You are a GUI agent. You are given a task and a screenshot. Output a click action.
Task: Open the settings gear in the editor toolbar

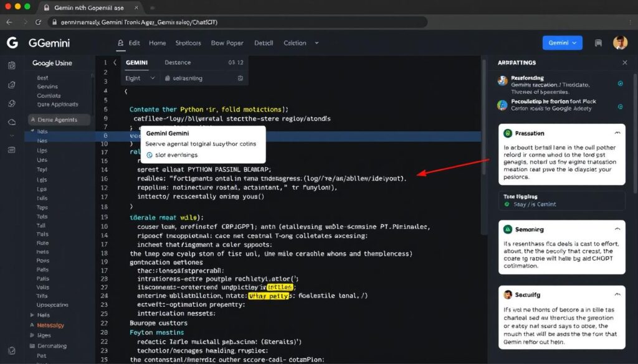[x=240, y=78]
